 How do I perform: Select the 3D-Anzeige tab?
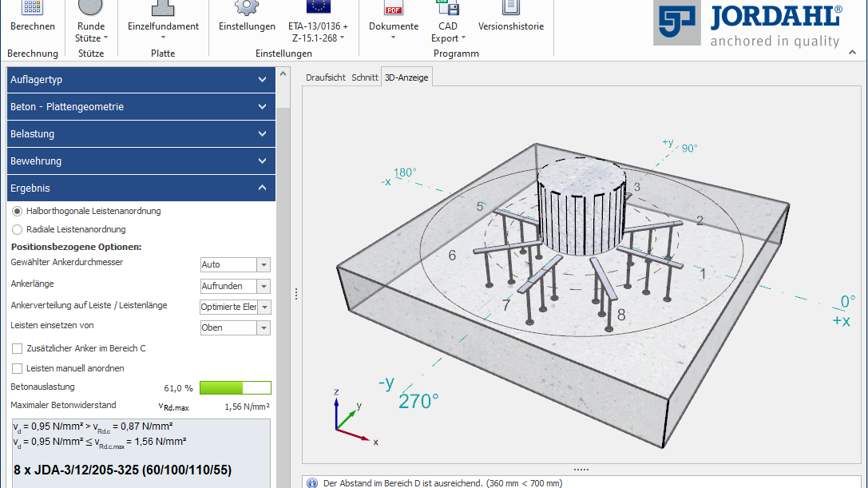pyautogui.click(x=406, y=77)
